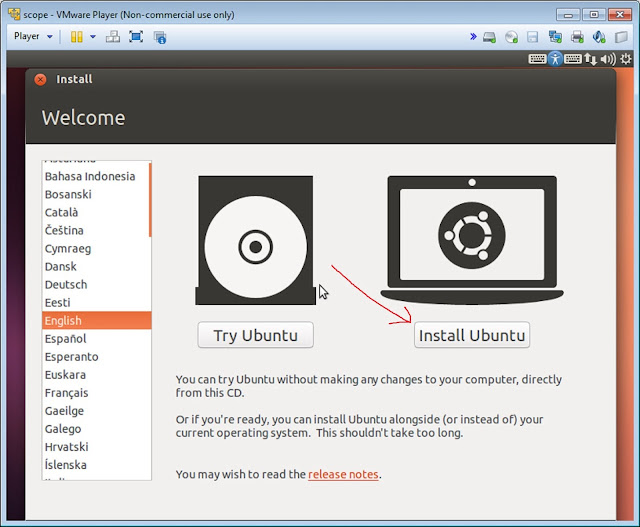Select Deutsch language

[x=96, y=285]
